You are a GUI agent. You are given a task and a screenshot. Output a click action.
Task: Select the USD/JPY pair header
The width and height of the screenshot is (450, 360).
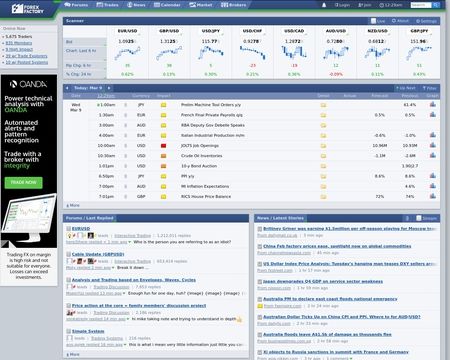(x=211, y=31)
